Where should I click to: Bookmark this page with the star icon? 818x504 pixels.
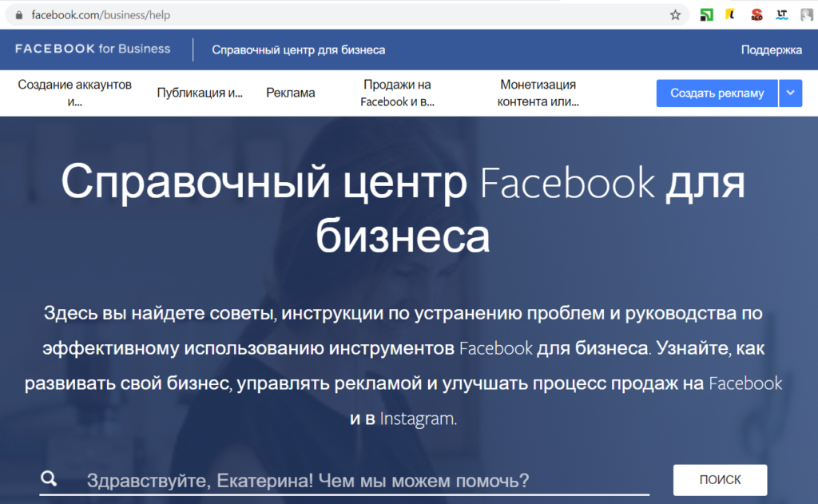(675, 14)
